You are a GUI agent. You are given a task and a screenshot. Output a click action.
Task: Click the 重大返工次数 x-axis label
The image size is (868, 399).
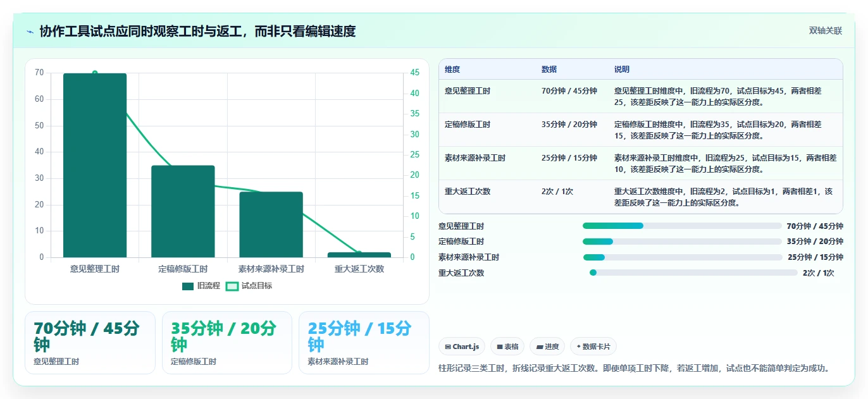(x=359, y=269)
